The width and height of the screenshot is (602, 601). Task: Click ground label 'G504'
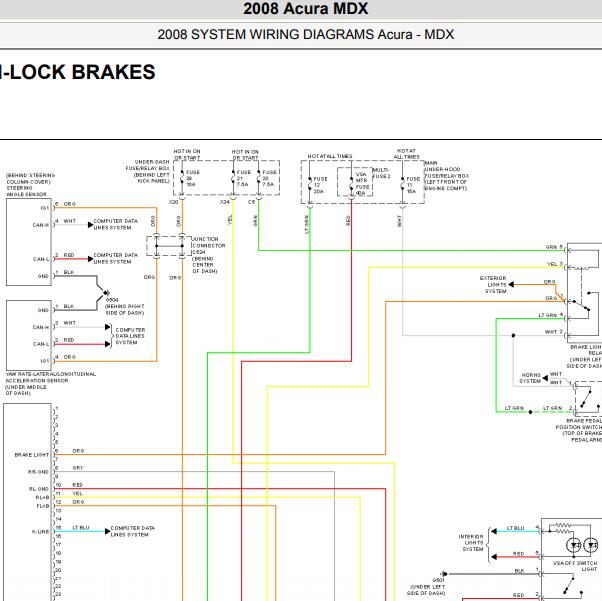112,300
